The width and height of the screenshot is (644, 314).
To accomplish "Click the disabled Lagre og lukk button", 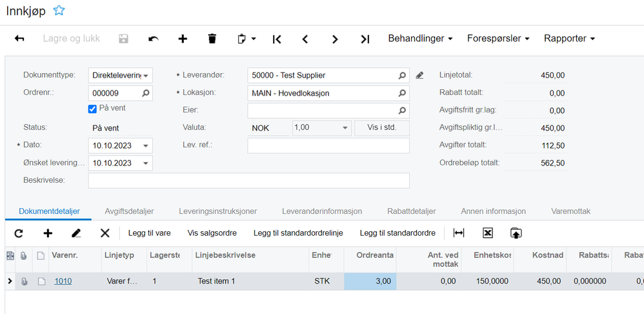I will 72,39.
